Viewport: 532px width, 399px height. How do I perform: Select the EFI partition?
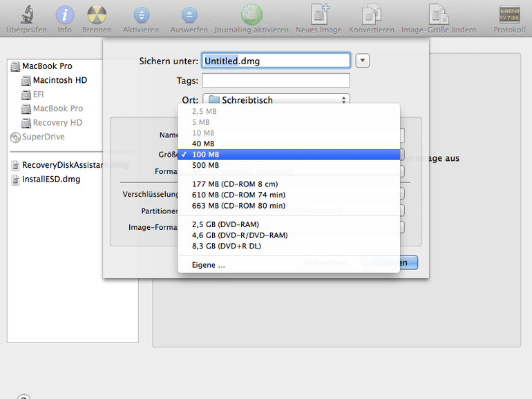[38, 95]
